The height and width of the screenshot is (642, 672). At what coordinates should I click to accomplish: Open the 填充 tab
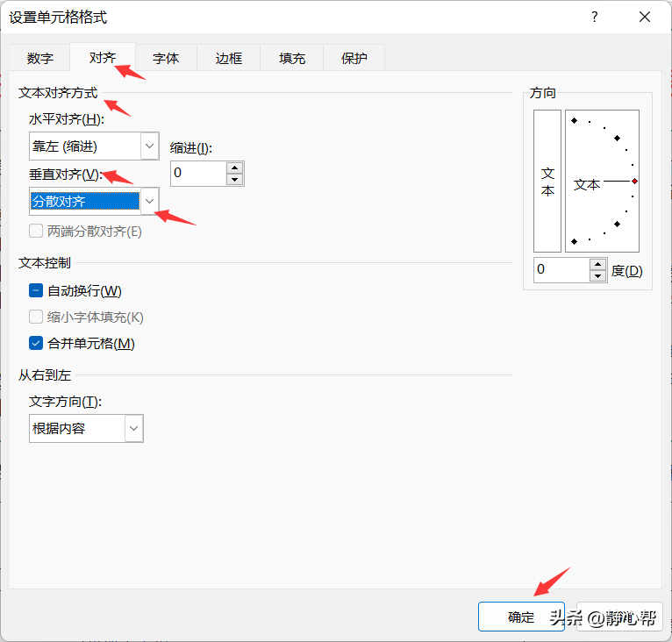(292, 58)
